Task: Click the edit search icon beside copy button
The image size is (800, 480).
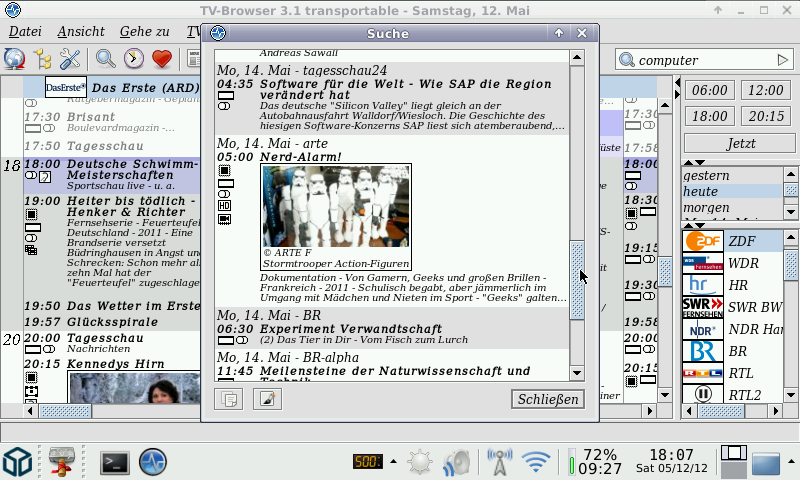Action: click(x=267, y=400)
